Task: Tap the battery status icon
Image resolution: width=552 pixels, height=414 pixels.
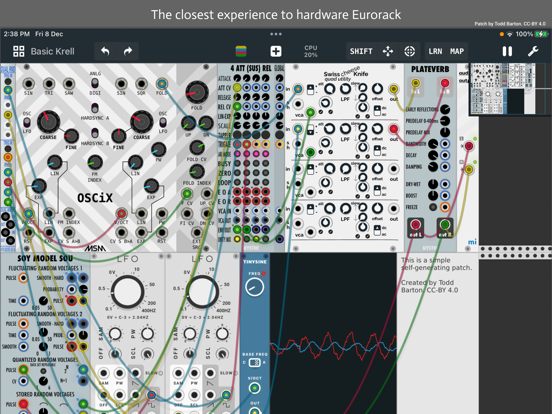Action: 541,34
